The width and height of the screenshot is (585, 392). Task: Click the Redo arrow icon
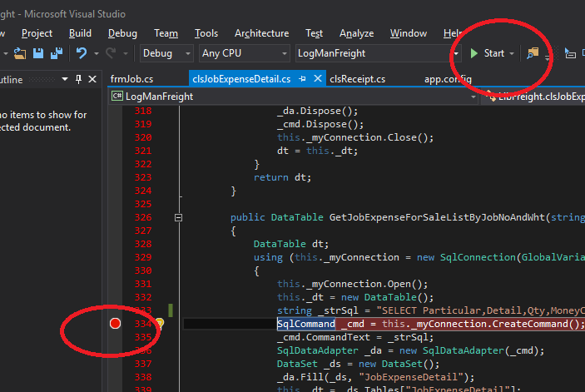point(111,53)
